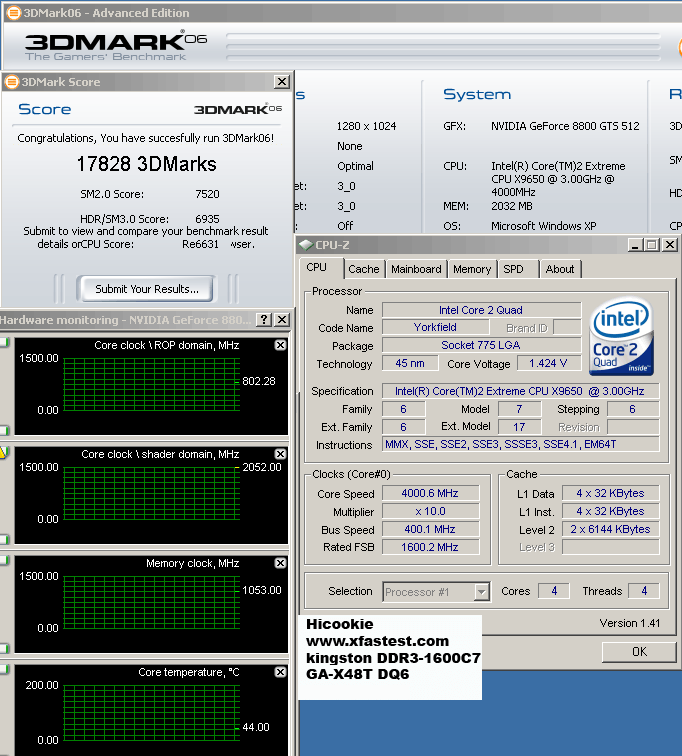The height and width of the screenshot is (756, 682).
Task: Click the Code Name field 'Yorkfield'
Action: coord(435,327)
